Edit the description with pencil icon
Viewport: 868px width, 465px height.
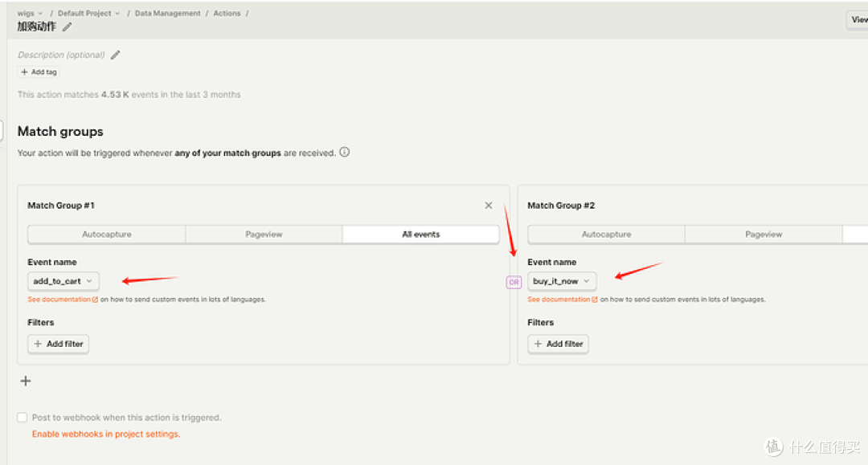pyautogui.click(x=115, y=55)
